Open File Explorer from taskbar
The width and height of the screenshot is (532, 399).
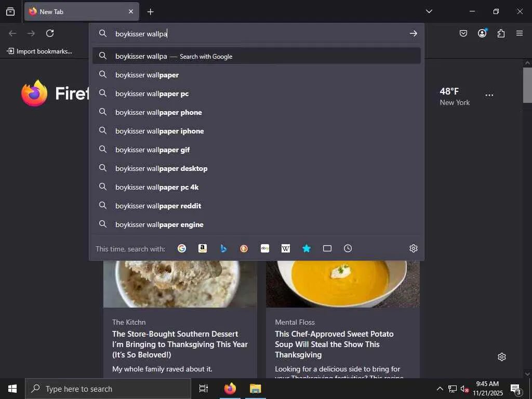[x=256, y=389]
